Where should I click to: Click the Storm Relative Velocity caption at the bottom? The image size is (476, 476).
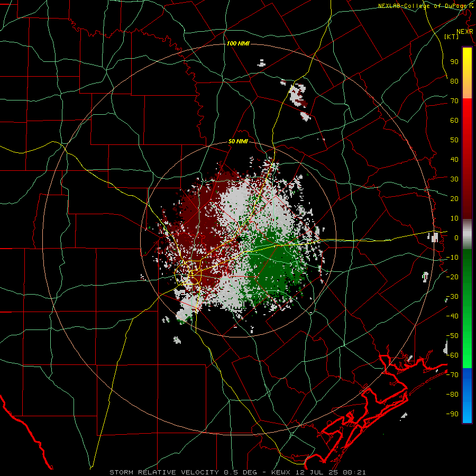[237, 472]
